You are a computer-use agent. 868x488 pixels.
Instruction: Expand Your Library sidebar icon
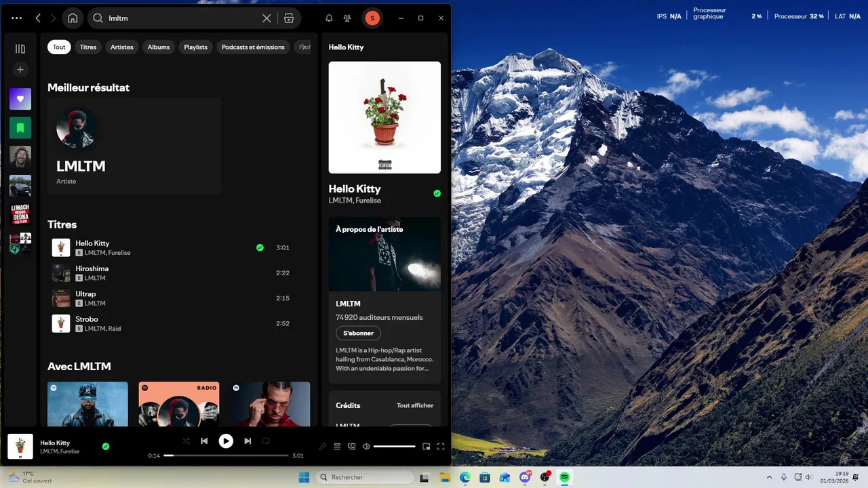(x=20, y=49)
